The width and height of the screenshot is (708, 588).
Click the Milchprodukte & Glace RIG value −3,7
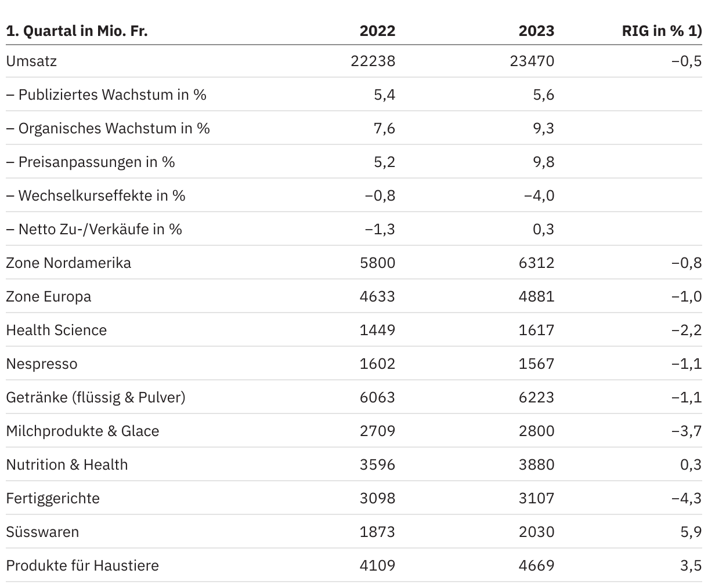pos(687,431)
